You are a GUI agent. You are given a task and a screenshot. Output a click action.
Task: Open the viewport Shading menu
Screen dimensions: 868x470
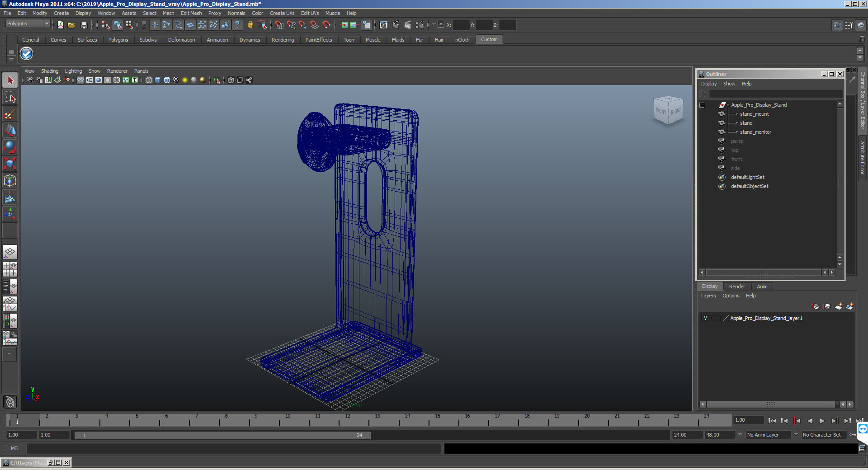(50, 71)
